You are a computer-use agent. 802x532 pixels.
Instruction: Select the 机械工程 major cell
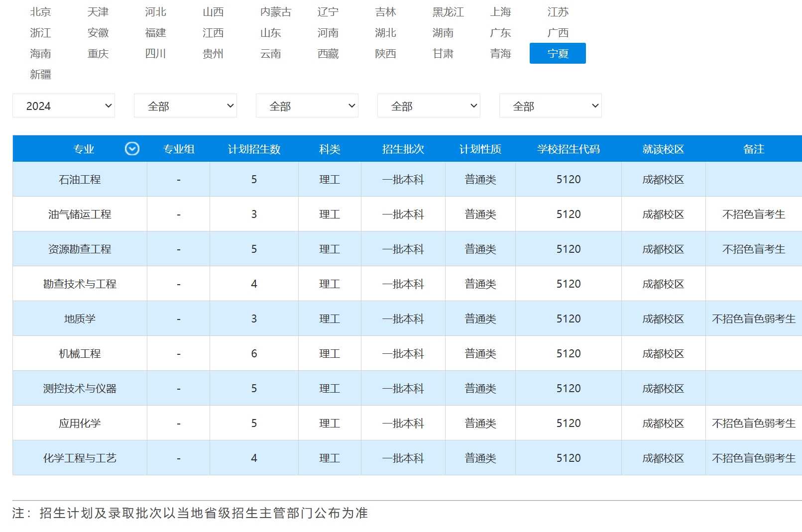pos(80,353)
